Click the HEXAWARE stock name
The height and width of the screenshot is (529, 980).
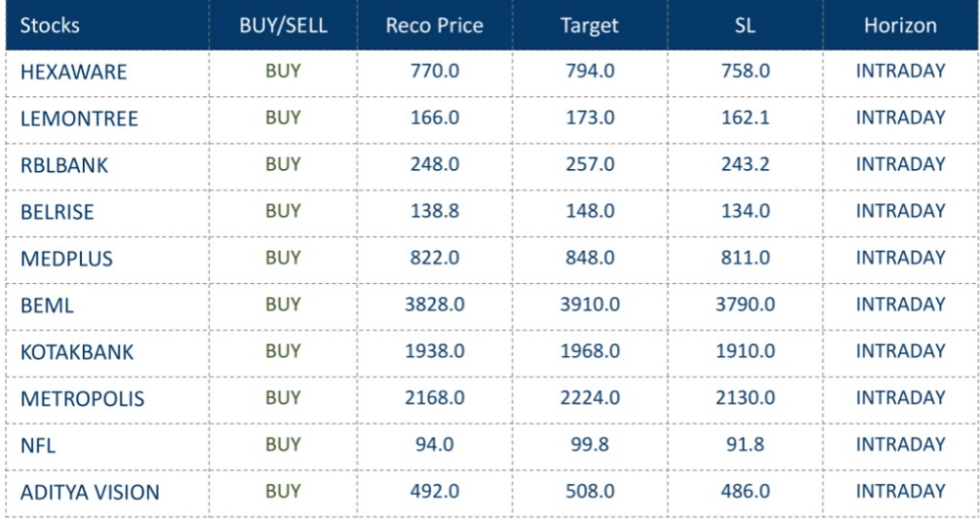point(73,72)
